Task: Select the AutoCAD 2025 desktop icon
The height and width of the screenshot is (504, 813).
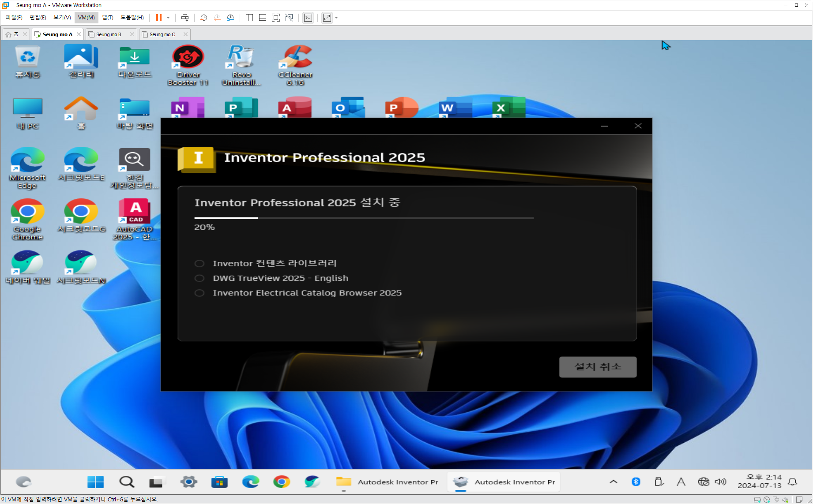Action: tap(135, 220)
